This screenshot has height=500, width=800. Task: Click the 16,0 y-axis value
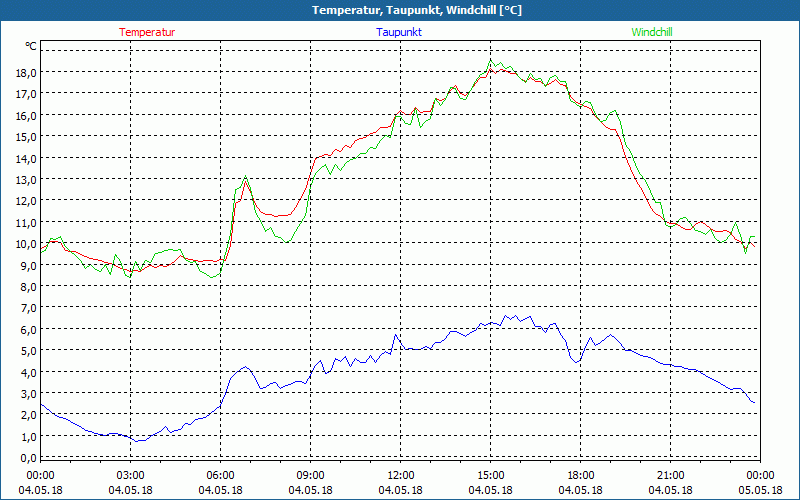[x=27, y=115]
